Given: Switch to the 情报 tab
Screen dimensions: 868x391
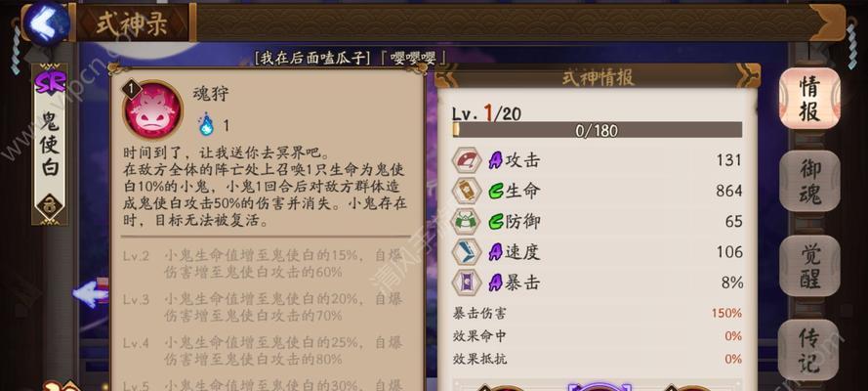Looking at the screenshot, I should [x=809, y=98].
